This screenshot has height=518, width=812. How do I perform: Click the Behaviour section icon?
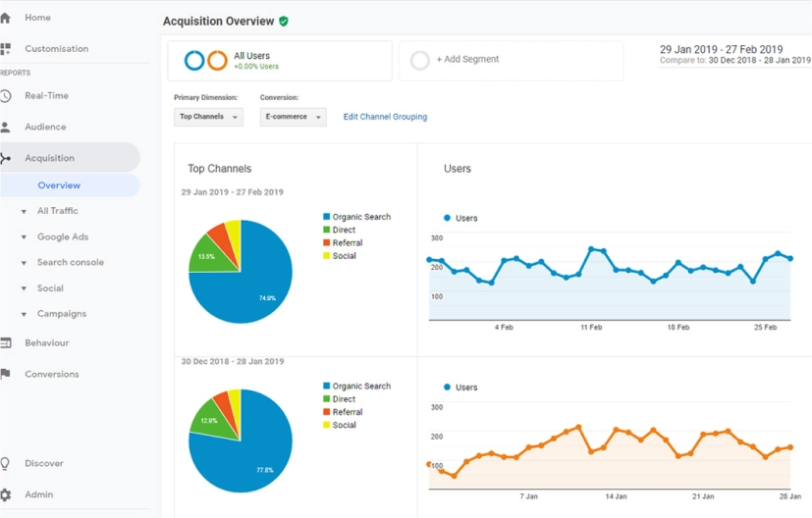tap(5, 343)
